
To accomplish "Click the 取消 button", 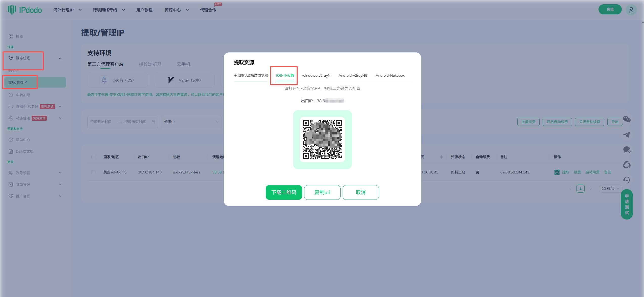I will pos(361,192).
